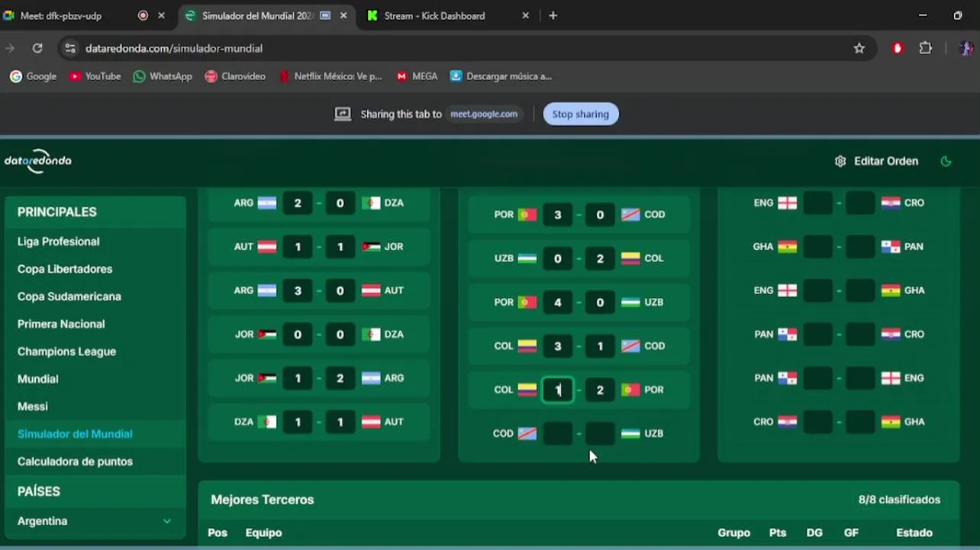Open the YouTube bookmark
Screen dimensions: 980x550
click(95, 76)
